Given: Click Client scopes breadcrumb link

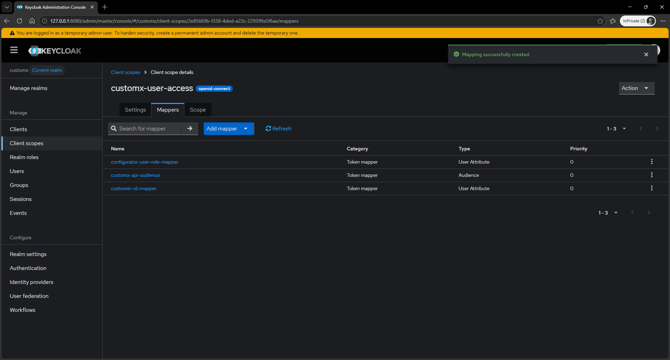Looking at the screenshot, I should 125,72.
